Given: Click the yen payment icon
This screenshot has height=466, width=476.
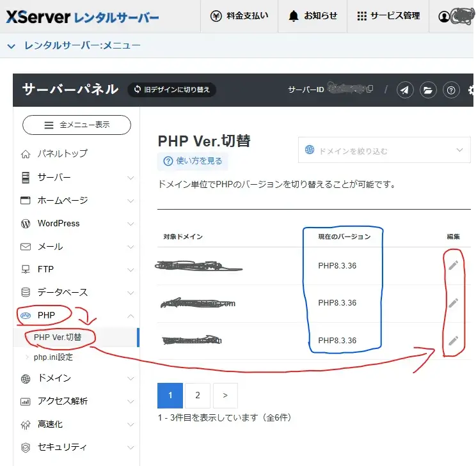Looking at the screenshot, I should [x=216, y=16].
